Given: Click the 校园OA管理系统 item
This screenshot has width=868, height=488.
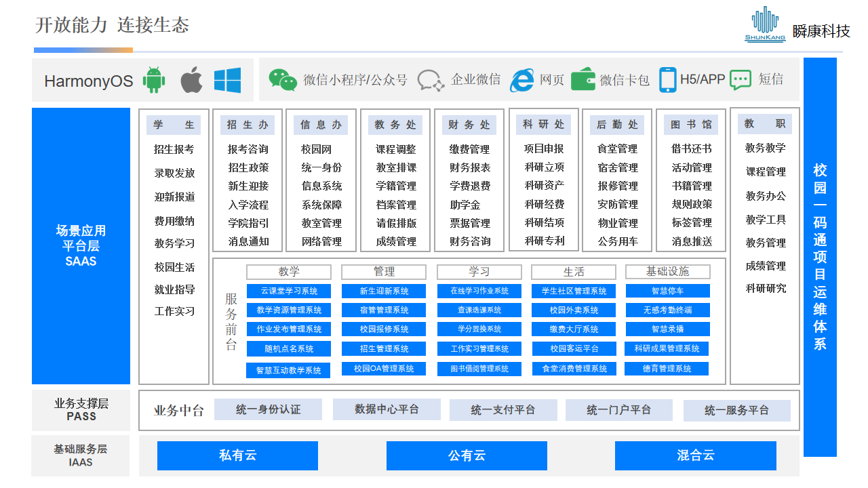Looking at the screenshot, I should (x=384, y=369).
